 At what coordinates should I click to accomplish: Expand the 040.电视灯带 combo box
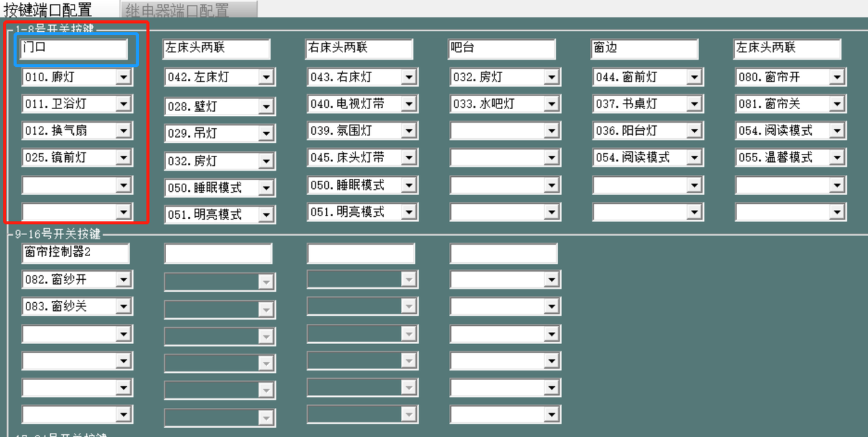408,104
